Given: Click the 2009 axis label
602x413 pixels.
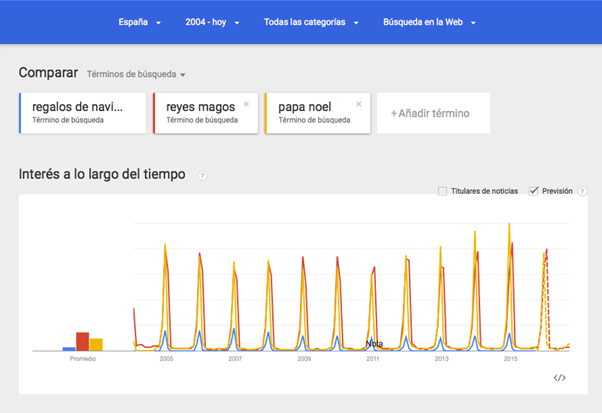Looking at the screenshot, I should [x=304, y=359].
